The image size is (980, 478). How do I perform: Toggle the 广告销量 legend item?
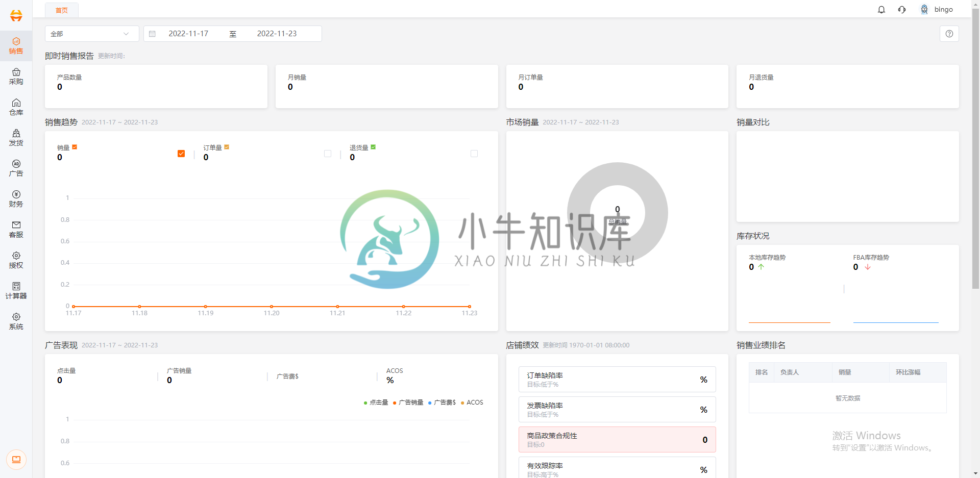(408, 402)
